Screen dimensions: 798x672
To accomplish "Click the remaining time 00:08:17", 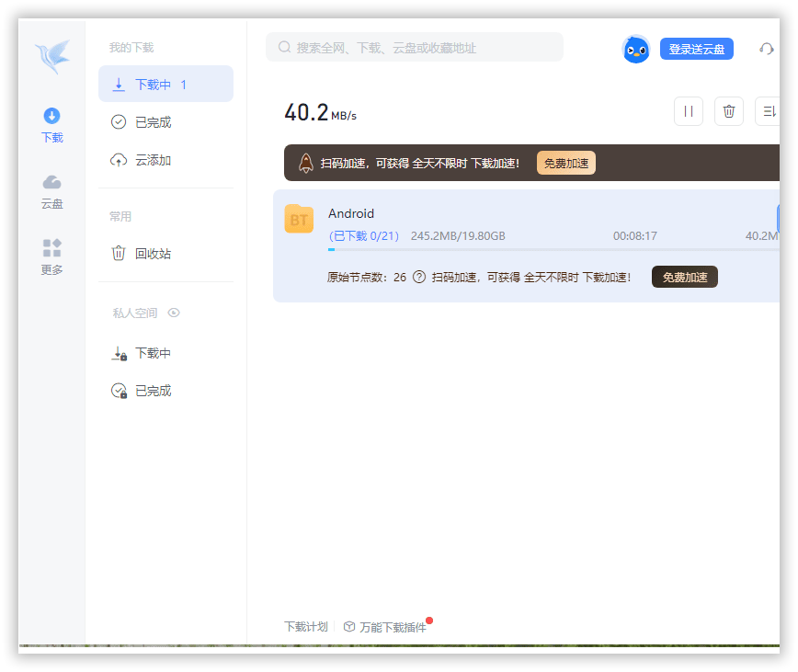I will point(634,236).
